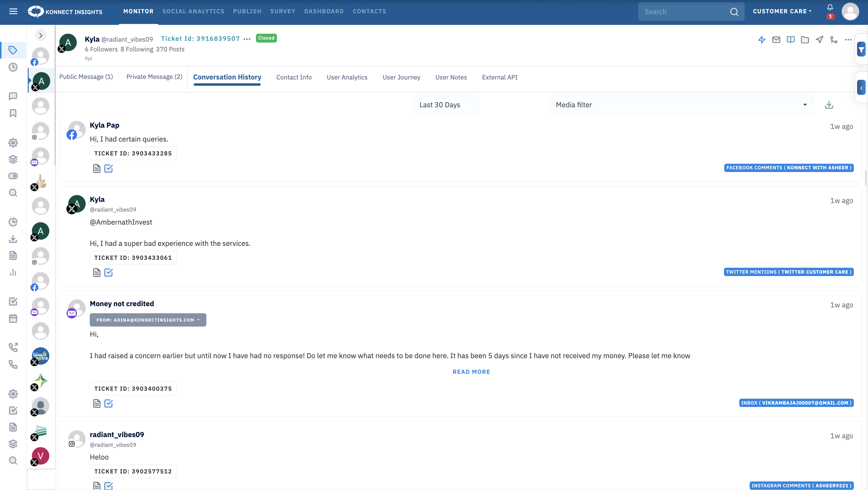The image size is (868, 490).
Task: Click the envelope email icon in ticket header
Action: (x=776, y=40)
